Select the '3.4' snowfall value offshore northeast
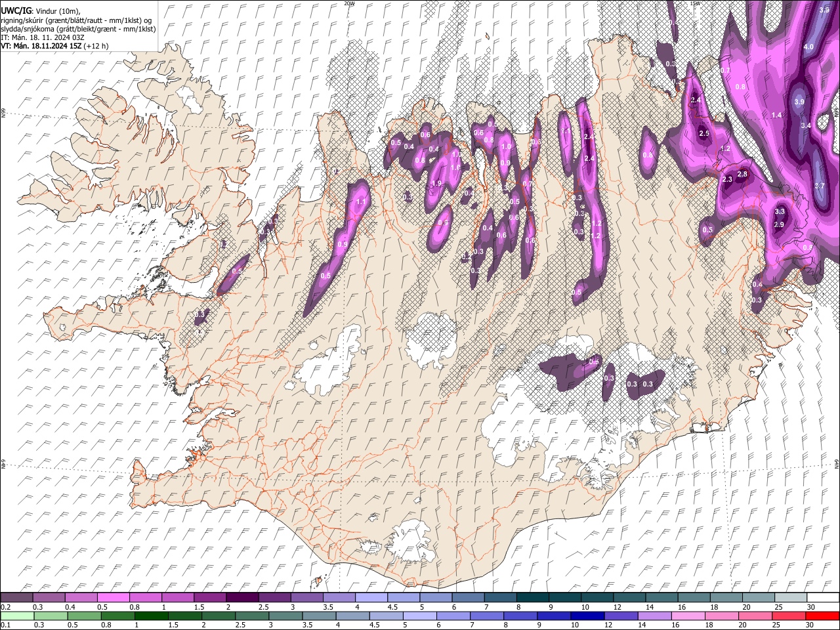This screenshot has height=630, width=840. pyautogui.click(x=806, y=125)
